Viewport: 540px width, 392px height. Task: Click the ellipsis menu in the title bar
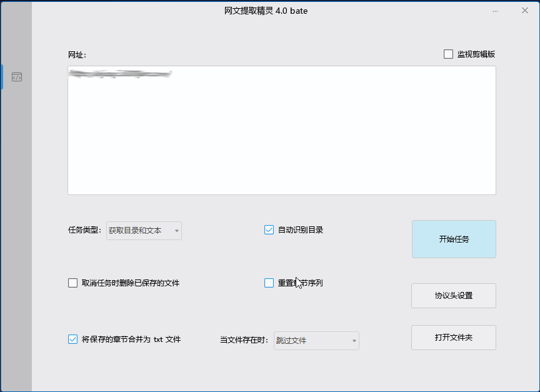coord(495,11)
